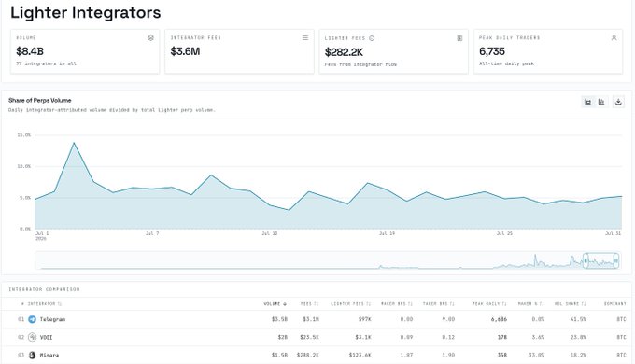635x364 pixels.
Task: Click the Integrator Fees card list icon
Action: point(305,37)
